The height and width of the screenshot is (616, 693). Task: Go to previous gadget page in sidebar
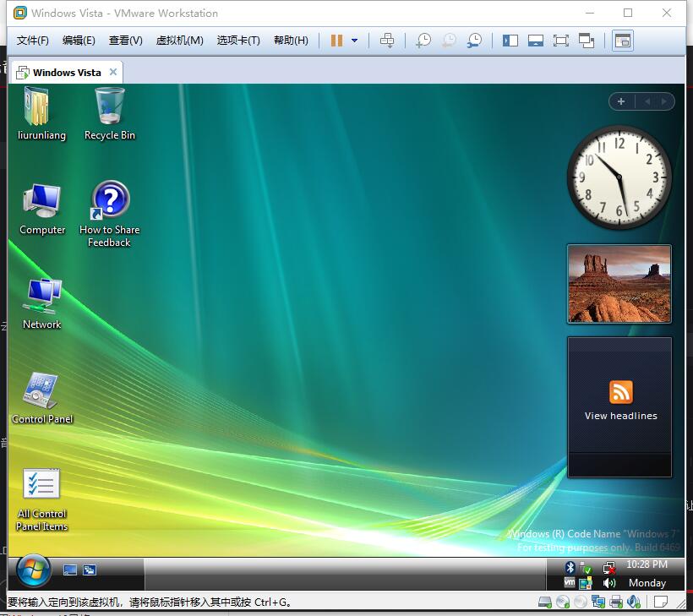(x=647, y=101)
